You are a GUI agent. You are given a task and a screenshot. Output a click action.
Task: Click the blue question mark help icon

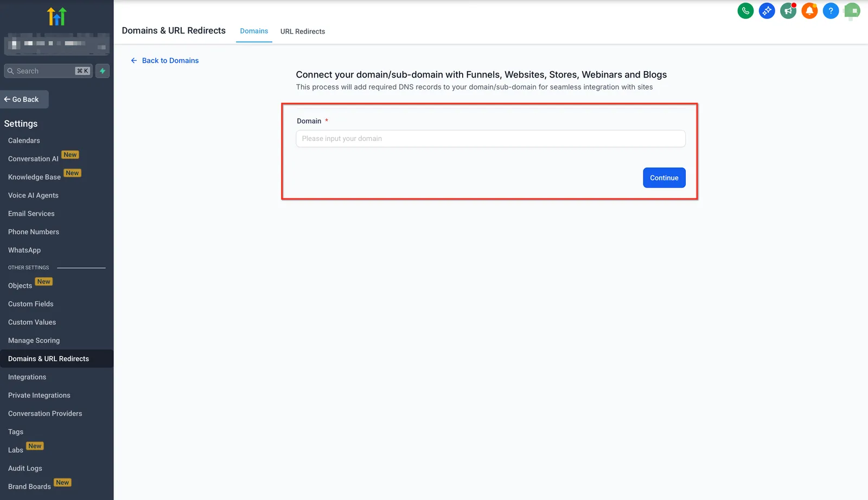(x=831, y=11)
